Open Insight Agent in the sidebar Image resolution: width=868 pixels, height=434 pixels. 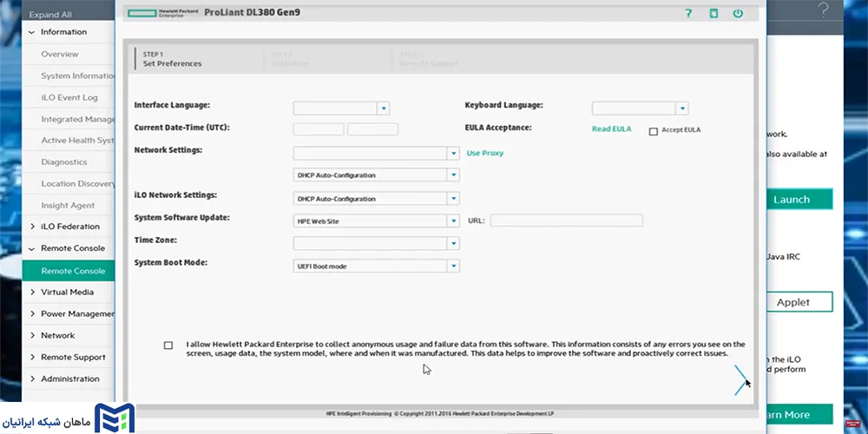(68, 206)
